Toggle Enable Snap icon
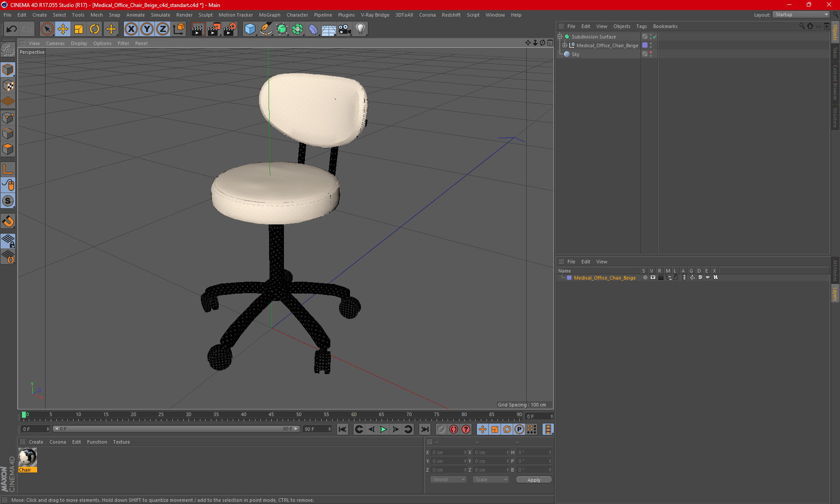The width and height of the screenshot is (840, 504). coord(8,201)
